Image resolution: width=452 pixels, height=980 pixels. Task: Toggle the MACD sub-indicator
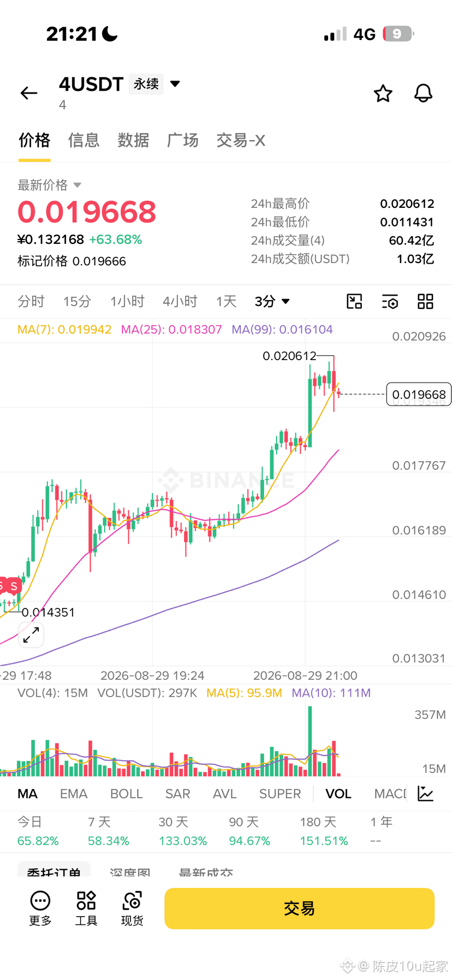[x=390, y=793]
